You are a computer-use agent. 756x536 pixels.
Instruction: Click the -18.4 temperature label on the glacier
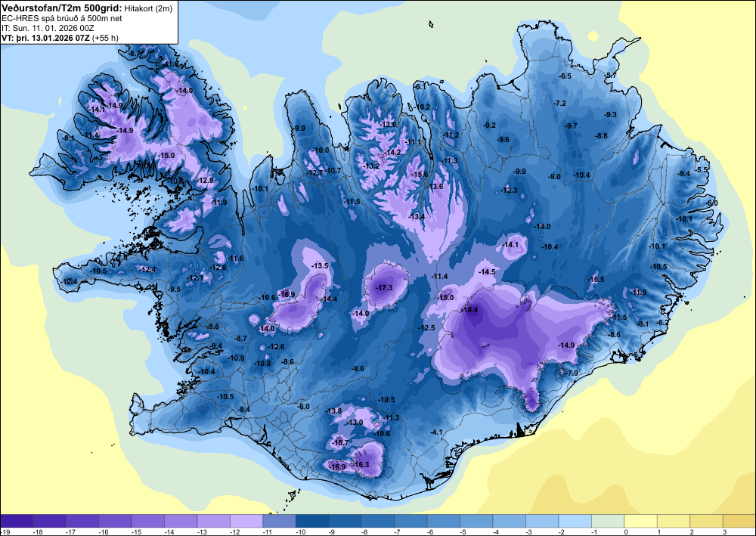pyautogui.click(x=470, y=310)
